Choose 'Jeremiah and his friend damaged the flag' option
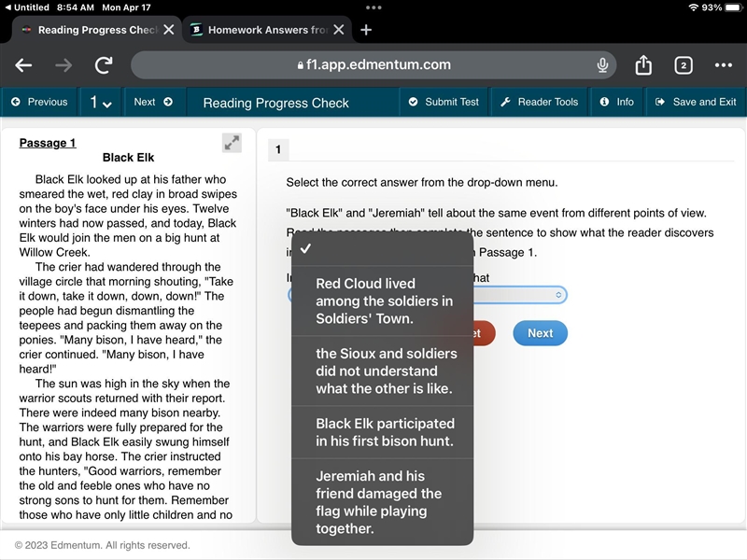 (382, 502)
